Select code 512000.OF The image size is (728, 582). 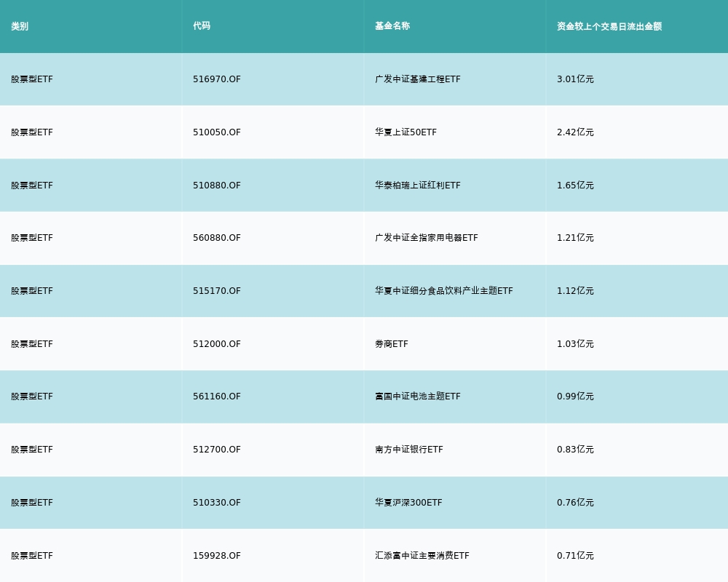click(x=217, y=344)
